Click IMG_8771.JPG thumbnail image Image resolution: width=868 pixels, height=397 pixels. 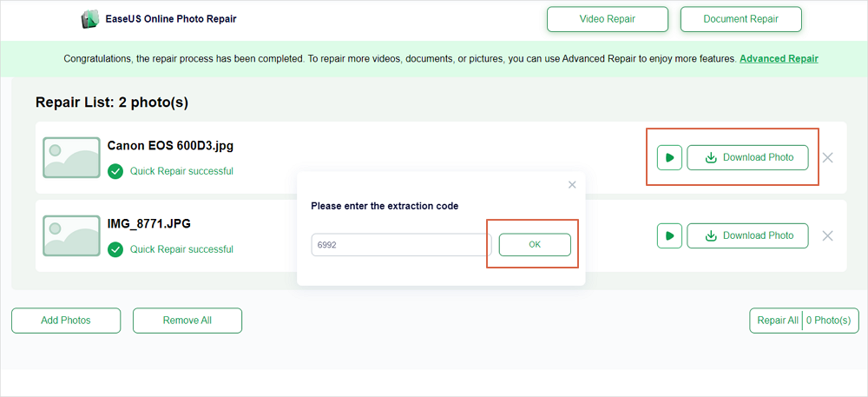click(x=71, y=235)
